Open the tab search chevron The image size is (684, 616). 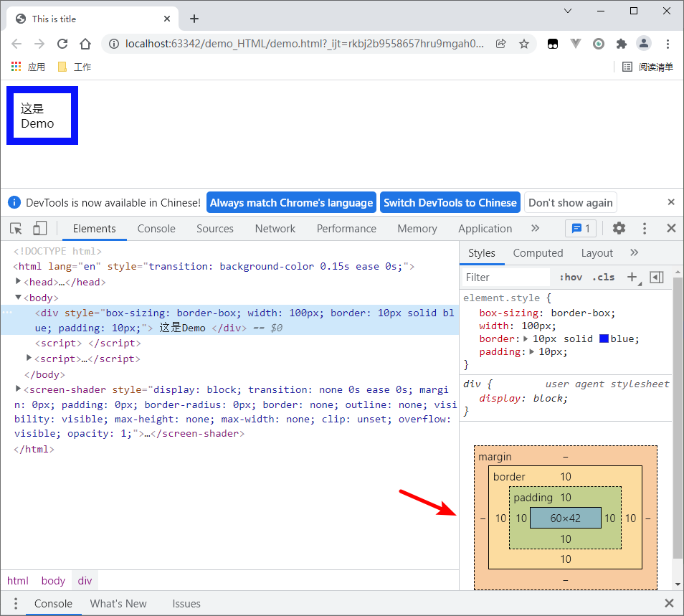click(568, 11)
